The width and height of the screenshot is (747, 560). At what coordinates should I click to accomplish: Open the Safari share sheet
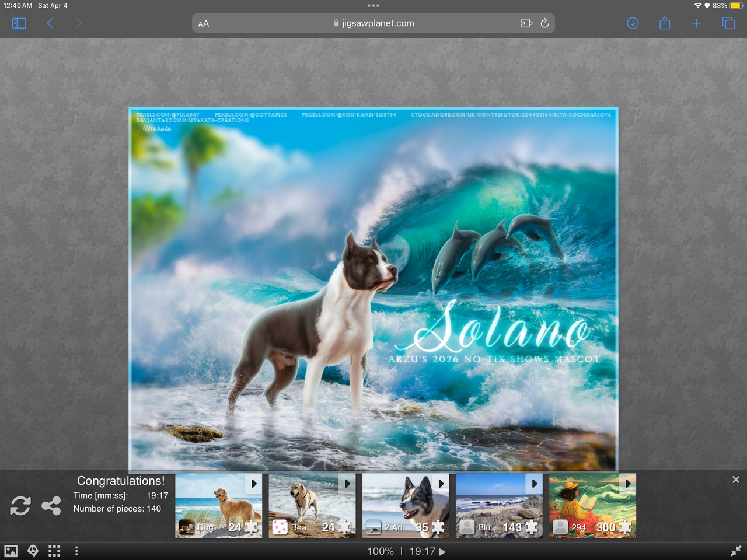(665, 23)
